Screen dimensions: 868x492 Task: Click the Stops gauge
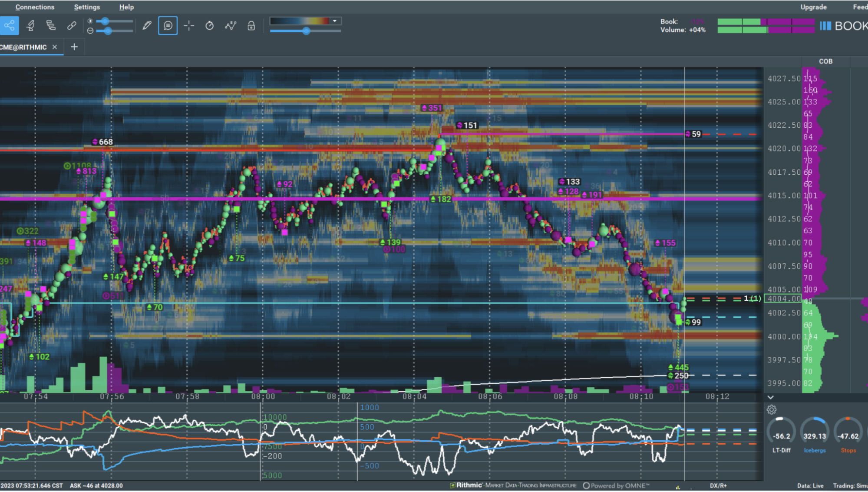pos(848,435)
